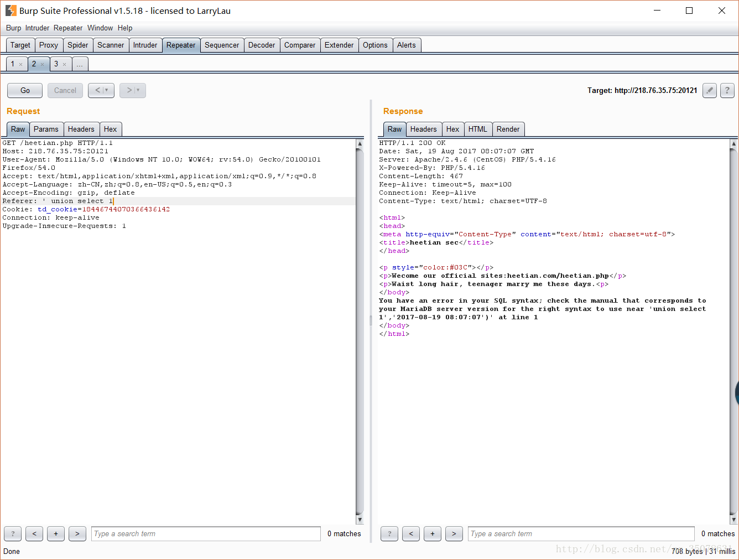Click Burp Suite logo in title bar

click(11, 11)
